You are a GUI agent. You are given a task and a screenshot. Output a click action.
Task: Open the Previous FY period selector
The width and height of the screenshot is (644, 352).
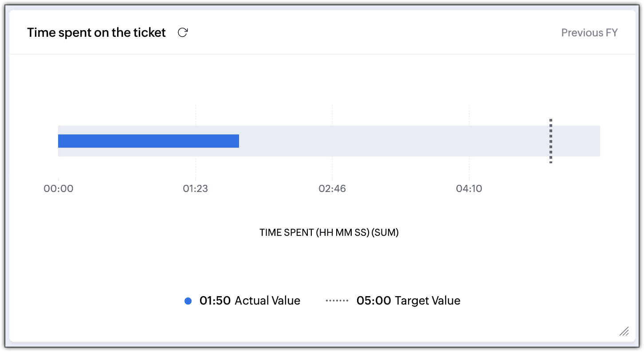[x=589, y=33]
